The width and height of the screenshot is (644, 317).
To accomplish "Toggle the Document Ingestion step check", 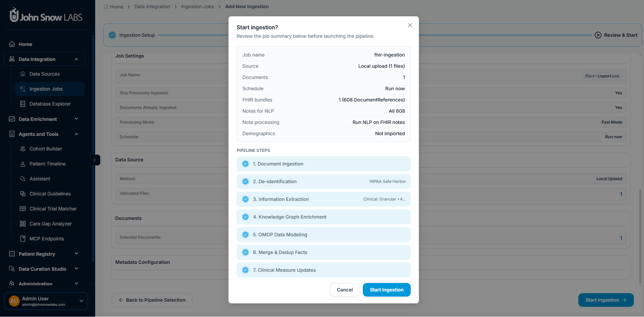I will click(245, 164).
